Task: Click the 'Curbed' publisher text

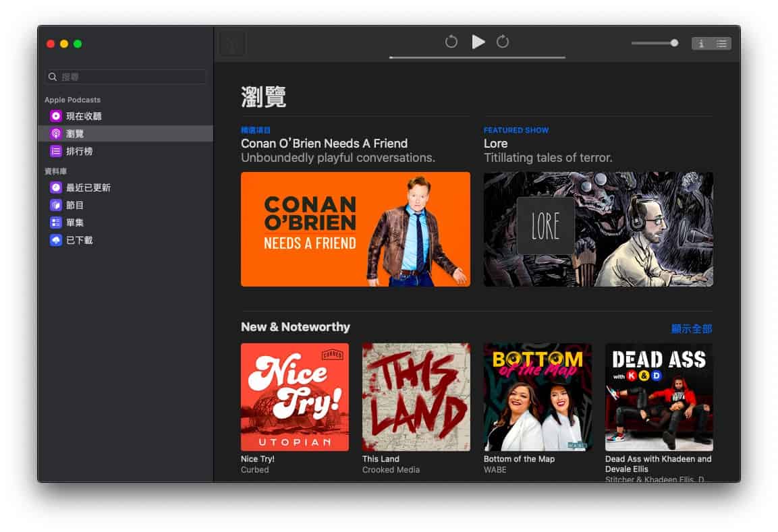Action: point(254,469)
